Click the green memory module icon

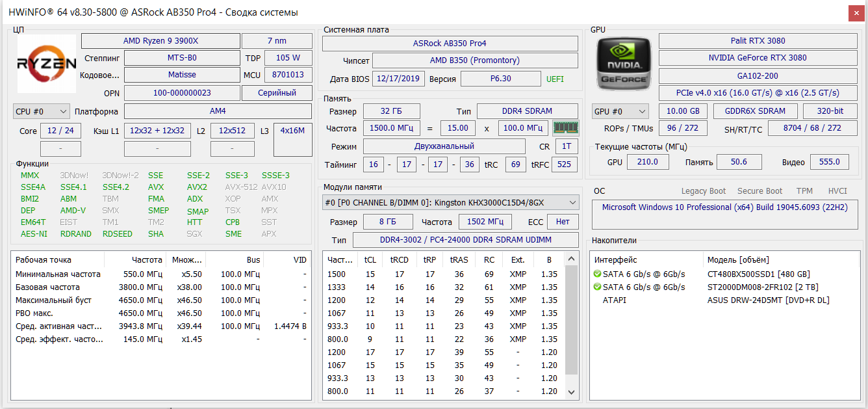[565, 127]
